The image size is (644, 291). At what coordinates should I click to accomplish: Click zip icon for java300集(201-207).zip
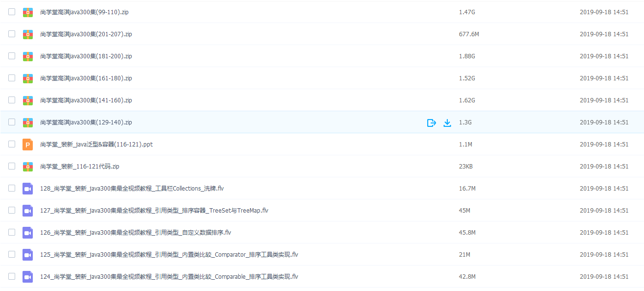[x=28, y=34]
